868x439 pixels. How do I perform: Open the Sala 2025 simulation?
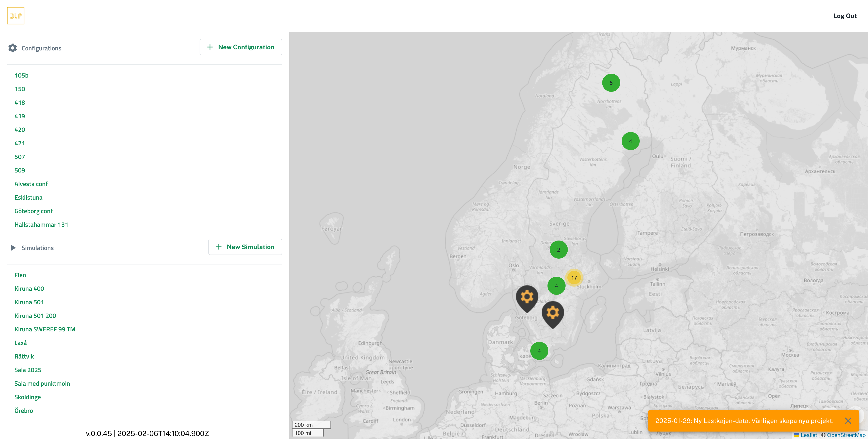(x=28, y=370)
